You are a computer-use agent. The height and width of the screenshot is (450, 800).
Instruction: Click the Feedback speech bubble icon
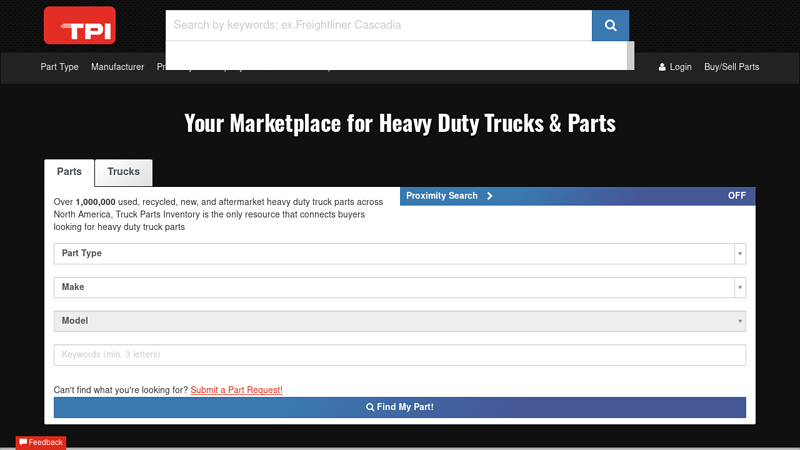pyautogui.click(x=23, y=442)
